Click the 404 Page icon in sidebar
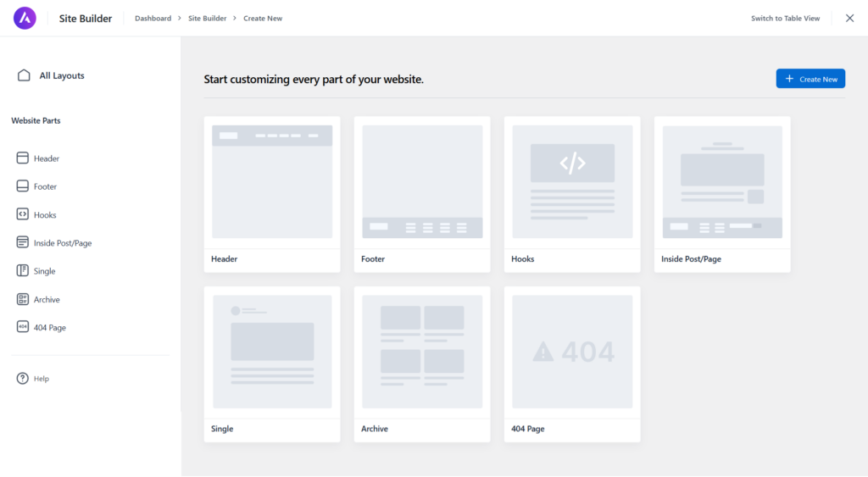This screenshot has height=477, width=868. 22,327
